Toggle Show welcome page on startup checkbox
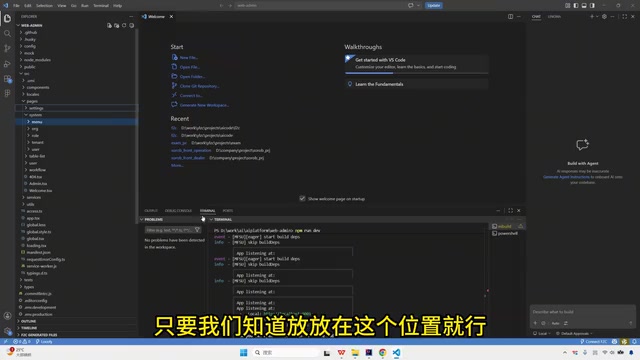Screen dimensions: 640x360 (302, 198)
